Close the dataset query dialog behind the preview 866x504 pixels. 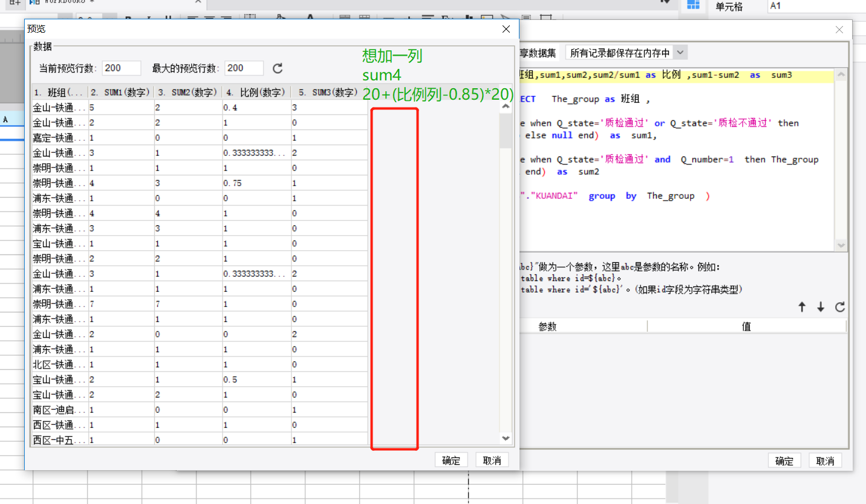click(839, 30)
